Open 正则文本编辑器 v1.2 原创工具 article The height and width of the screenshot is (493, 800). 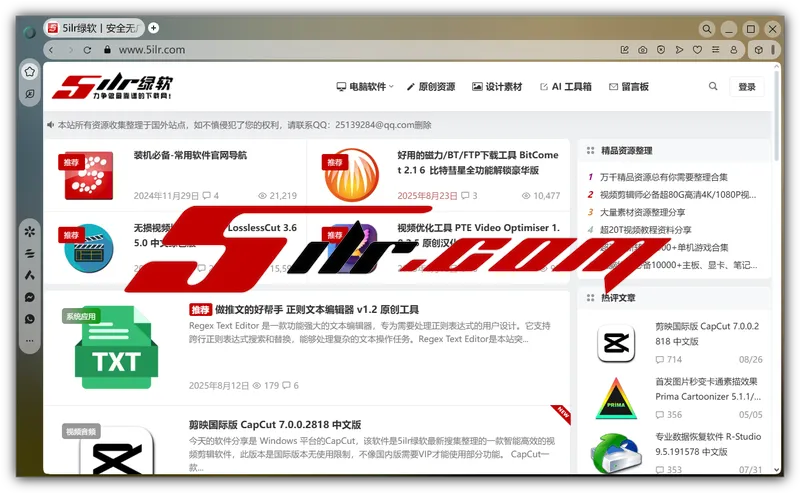coord(317,310)
